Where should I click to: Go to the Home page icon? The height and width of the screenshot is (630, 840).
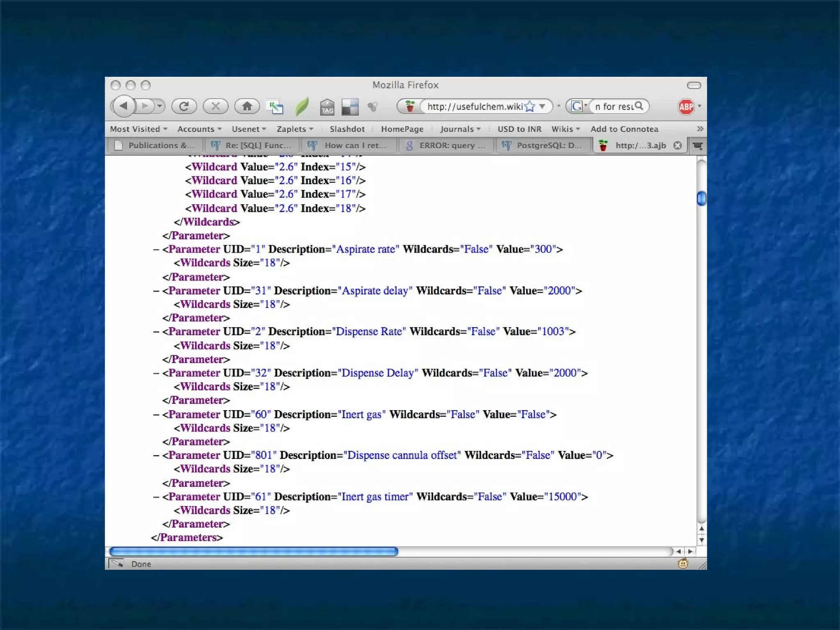point(247,107)
